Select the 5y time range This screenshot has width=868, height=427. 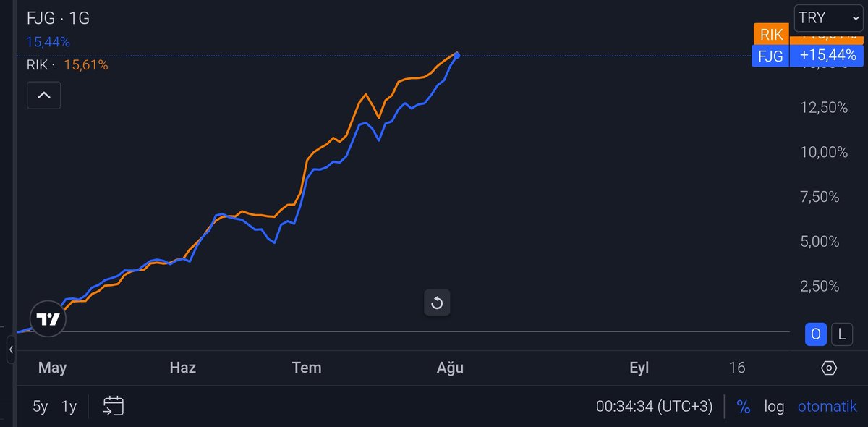tap(40, 407)
